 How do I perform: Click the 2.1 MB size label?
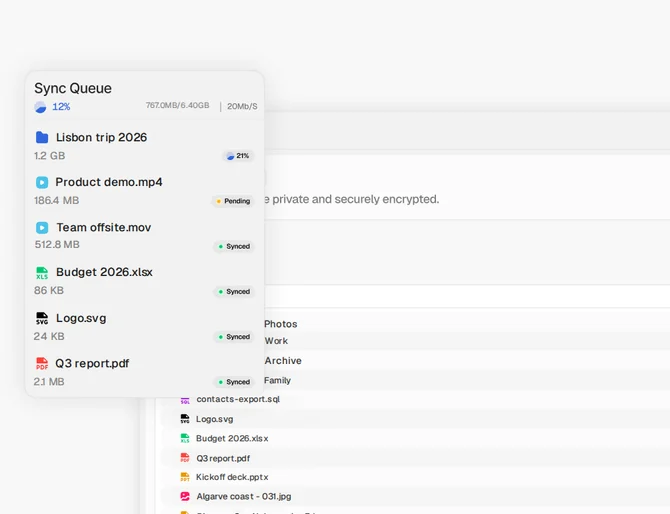(49, 382)
